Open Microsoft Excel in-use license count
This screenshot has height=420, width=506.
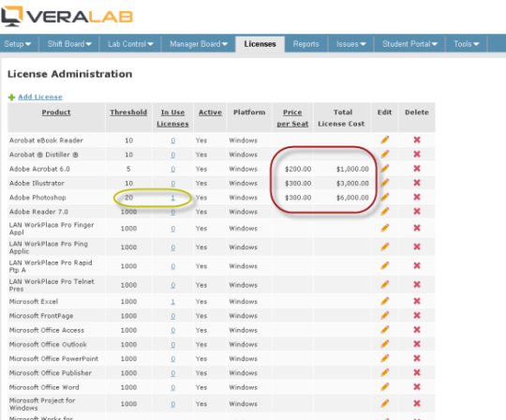click(x=173, y=302)
